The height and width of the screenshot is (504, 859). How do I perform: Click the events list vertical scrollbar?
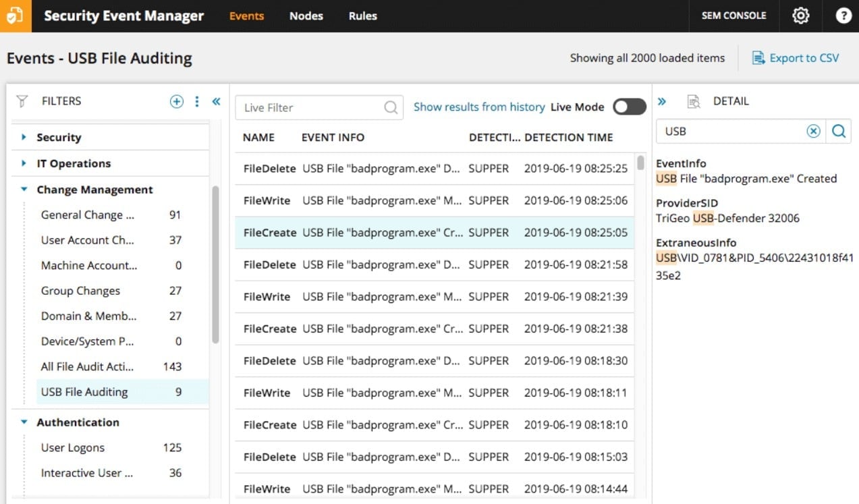click(x=640, y=163)
